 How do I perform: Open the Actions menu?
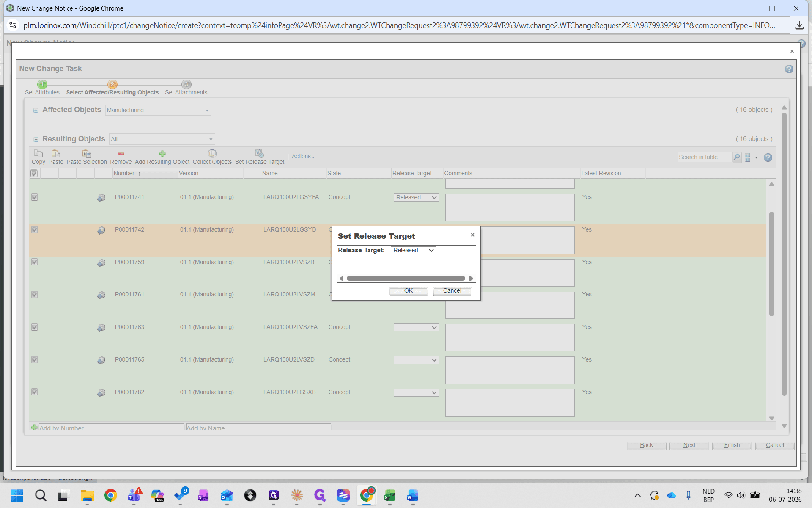(303, 157)
